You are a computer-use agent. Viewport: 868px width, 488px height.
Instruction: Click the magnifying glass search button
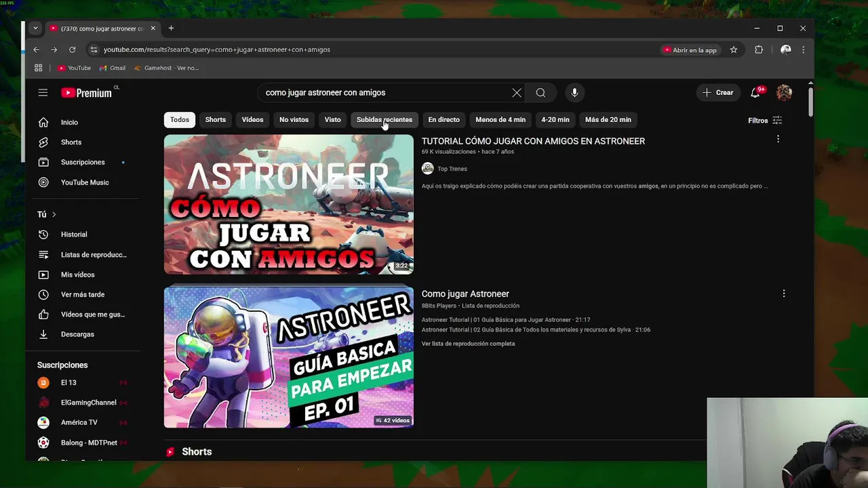[540, 93]
